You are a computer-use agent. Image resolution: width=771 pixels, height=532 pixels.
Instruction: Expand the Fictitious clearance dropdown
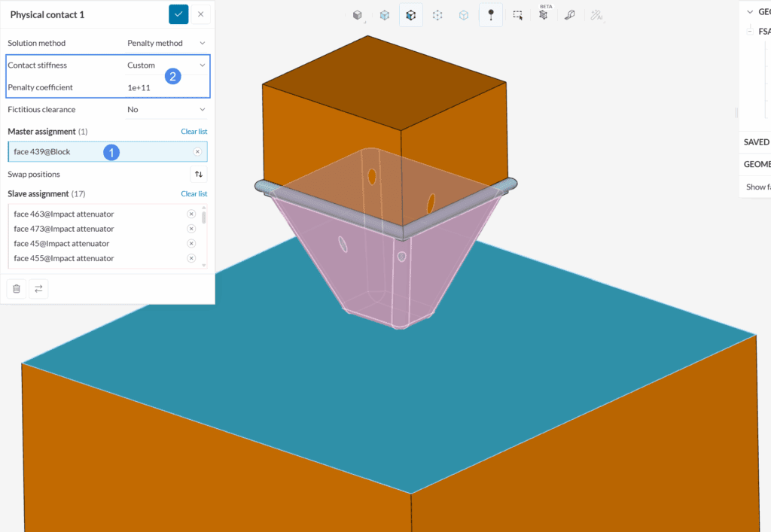[x=166, y=110]
